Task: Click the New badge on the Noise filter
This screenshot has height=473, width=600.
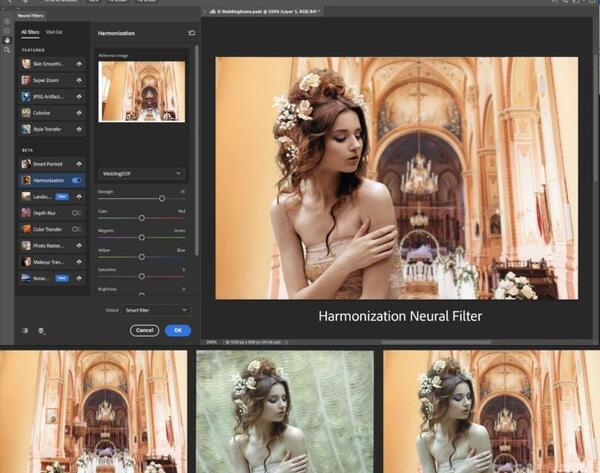Action: pyautogui.click(x=62, y=278)
